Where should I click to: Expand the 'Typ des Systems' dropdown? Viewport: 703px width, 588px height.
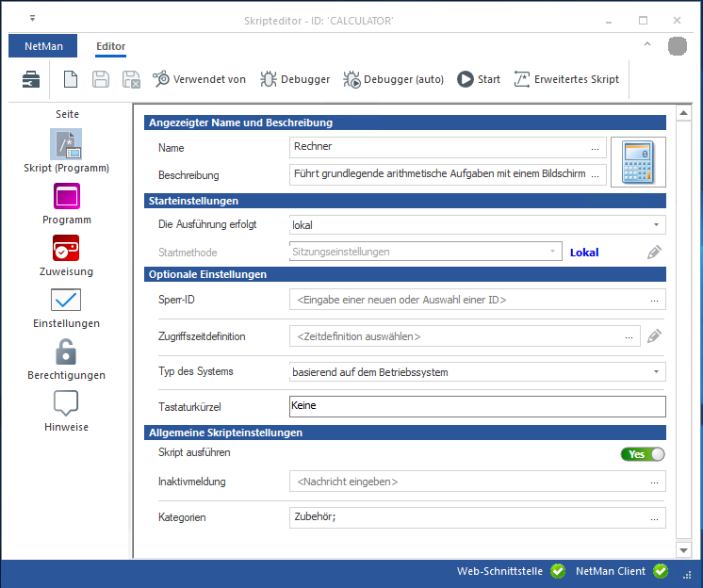(655, 372)
